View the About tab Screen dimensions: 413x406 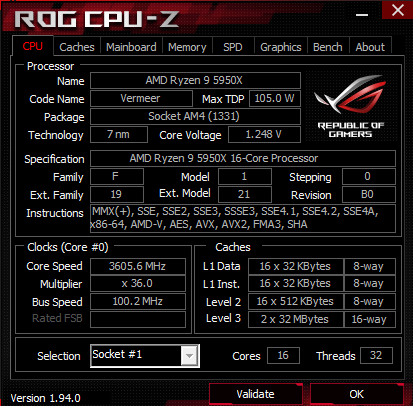(x=370, y=47)
